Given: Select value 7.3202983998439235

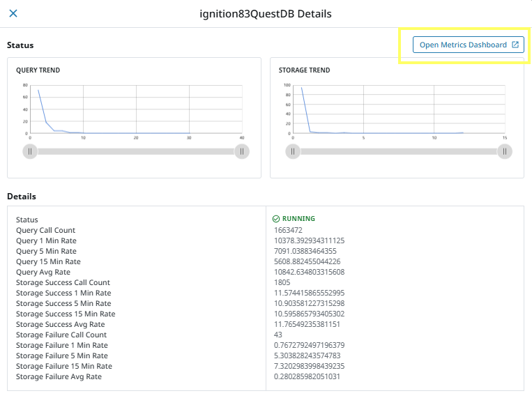Looking at the screenshot, I should tap(309, 367).
